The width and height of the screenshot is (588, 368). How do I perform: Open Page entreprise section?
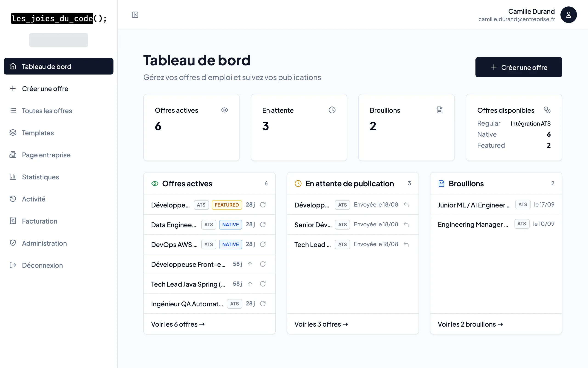[x=59, y=155]
